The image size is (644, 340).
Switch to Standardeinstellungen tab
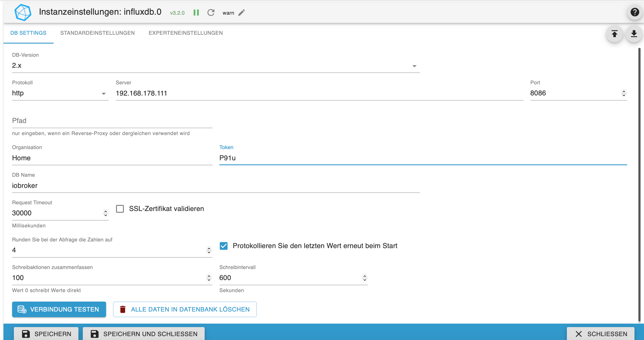(97, 33)
